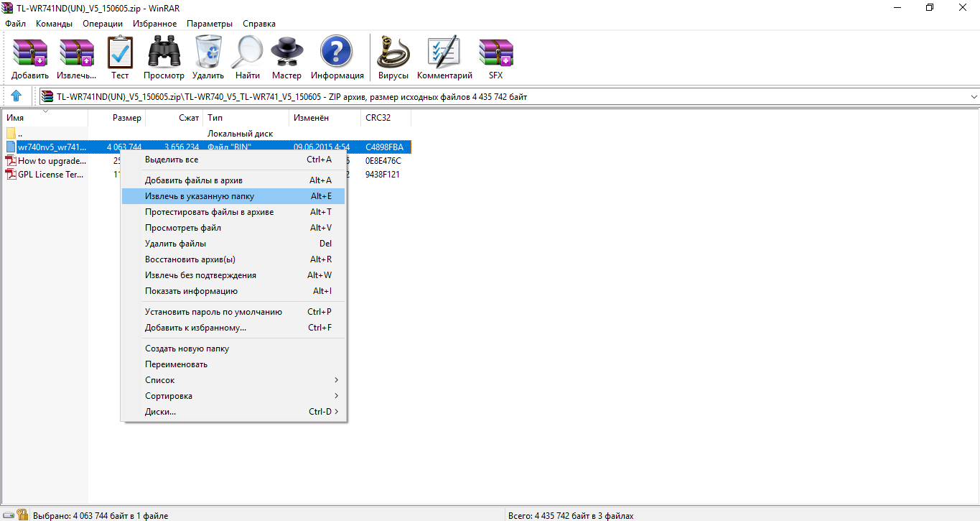Select Извлечь в указанную папку

tap(233, 196)
